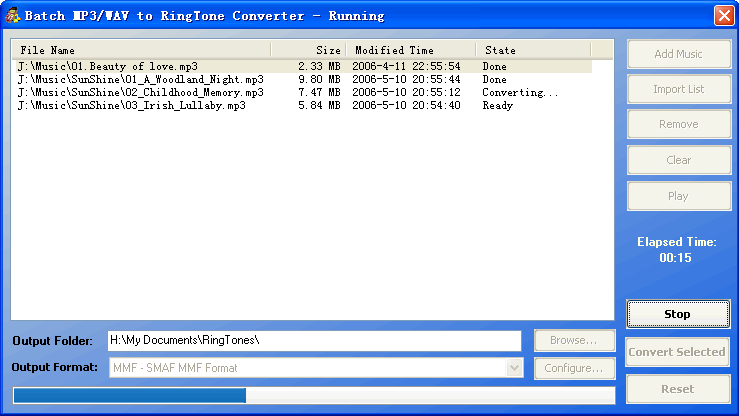Stop the running conversion
This screenshot has width=739, height=416.
point(678,314)
